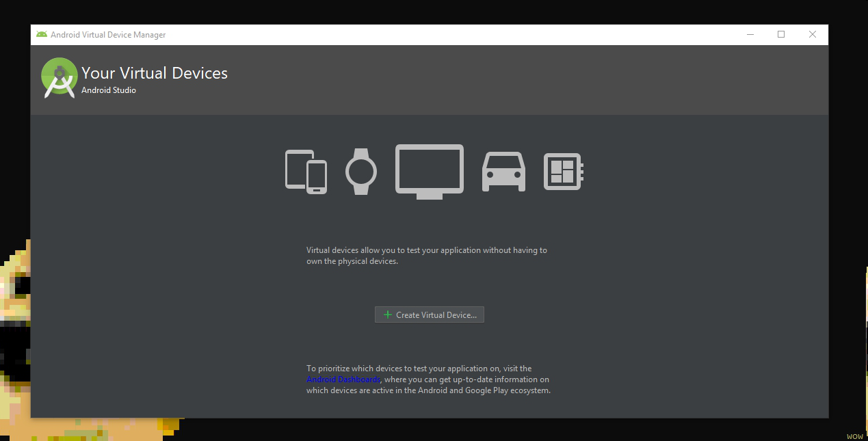This screenshot has width=868, height=441.
Task: Click the Your Virtual Devices heading
Action: click(x=154, y=73)
